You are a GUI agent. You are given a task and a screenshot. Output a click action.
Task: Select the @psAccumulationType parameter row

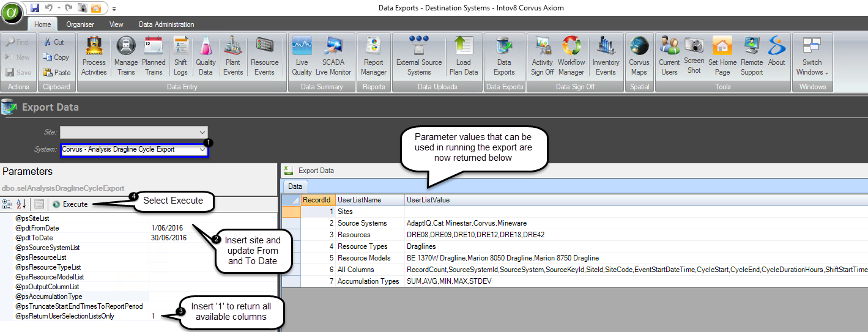point(139,297)
